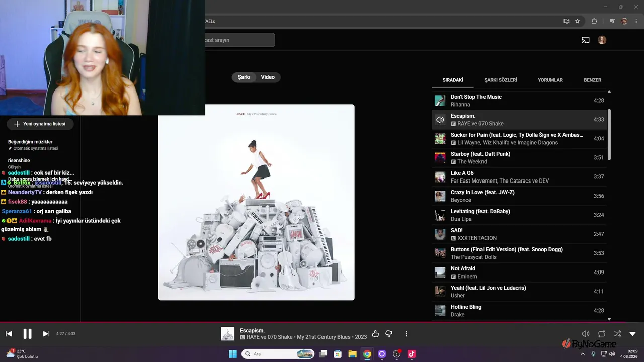Open the YouTube Music account avatar
This screenshot has width=644, height=362.
[602, 40]
